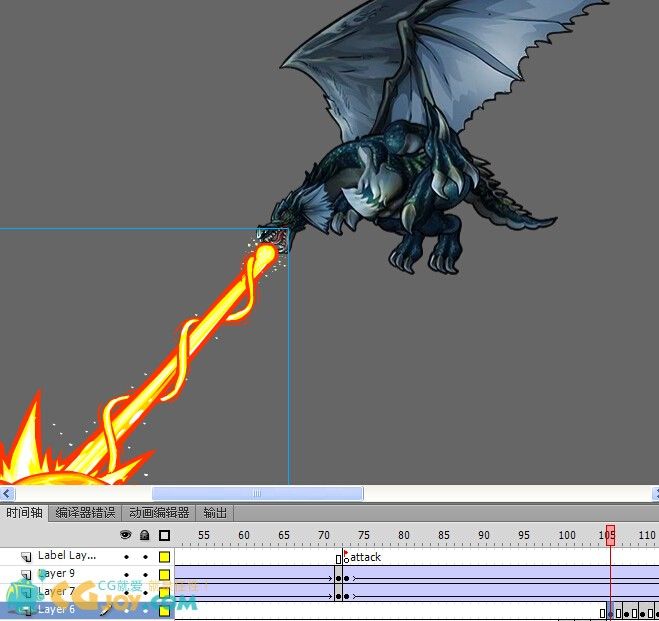Click frame number 75 on the ruler
Image resolution: width=659 pixels, height=621 pixels.
pyautogui.click(x=364, y=535)
